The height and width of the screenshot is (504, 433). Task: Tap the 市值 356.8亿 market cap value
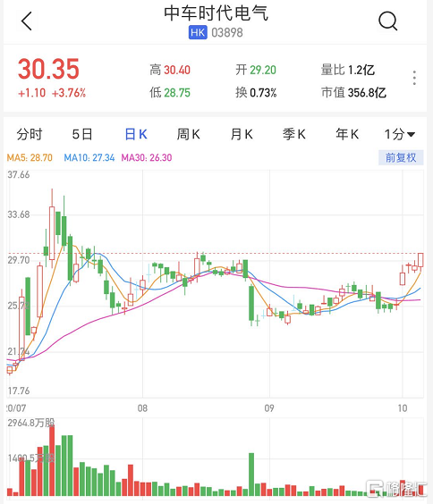(x=353, y=93)
